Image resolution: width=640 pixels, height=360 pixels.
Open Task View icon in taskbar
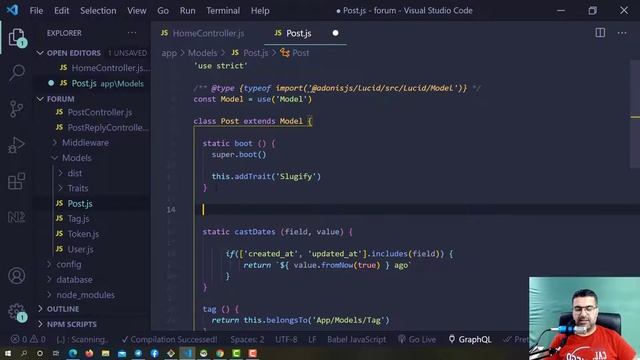pos(56,353)
